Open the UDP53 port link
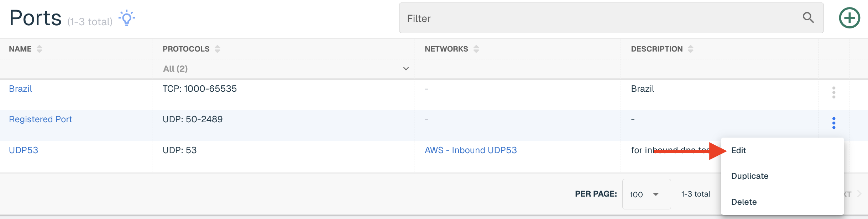The image size is (868, 219). coord(23,150)
